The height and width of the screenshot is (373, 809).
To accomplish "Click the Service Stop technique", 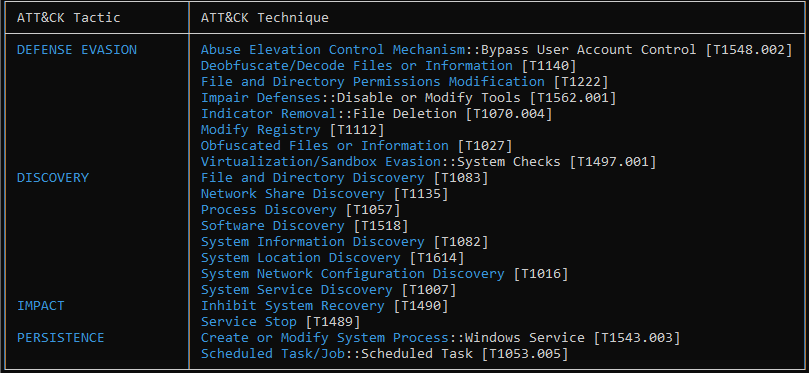I will click(249, 322).
